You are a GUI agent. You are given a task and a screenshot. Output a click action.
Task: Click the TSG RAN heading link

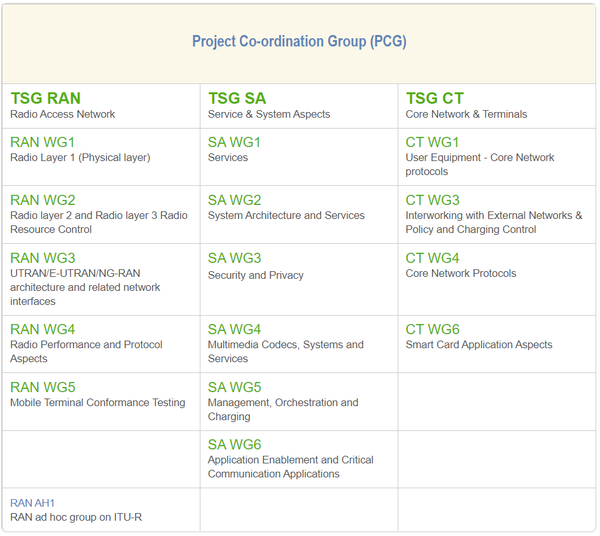45,98
